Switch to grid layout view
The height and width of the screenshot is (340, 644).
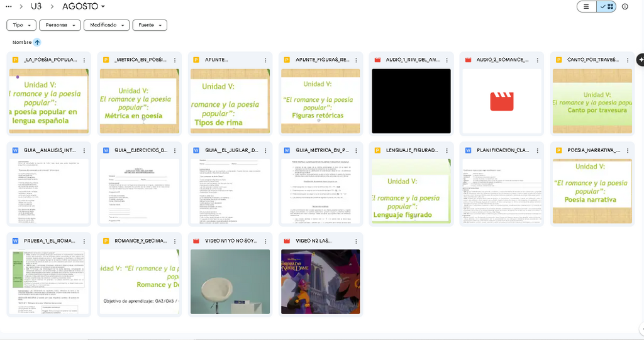606,6
